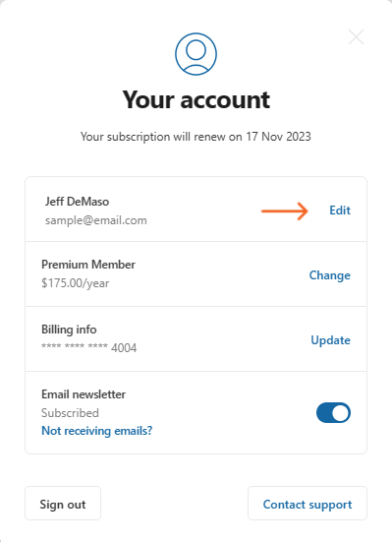Click the sample@email.com address

coord(96,220)
